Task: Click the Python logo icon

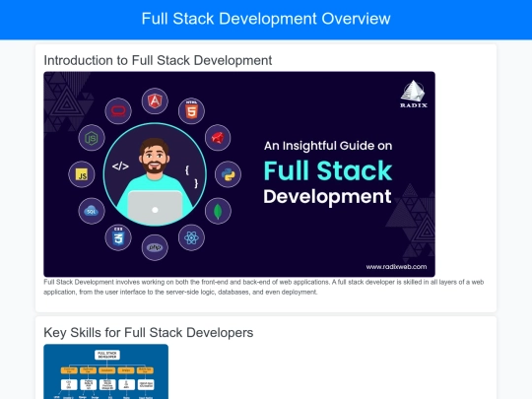Action: [x=228, y=174]
